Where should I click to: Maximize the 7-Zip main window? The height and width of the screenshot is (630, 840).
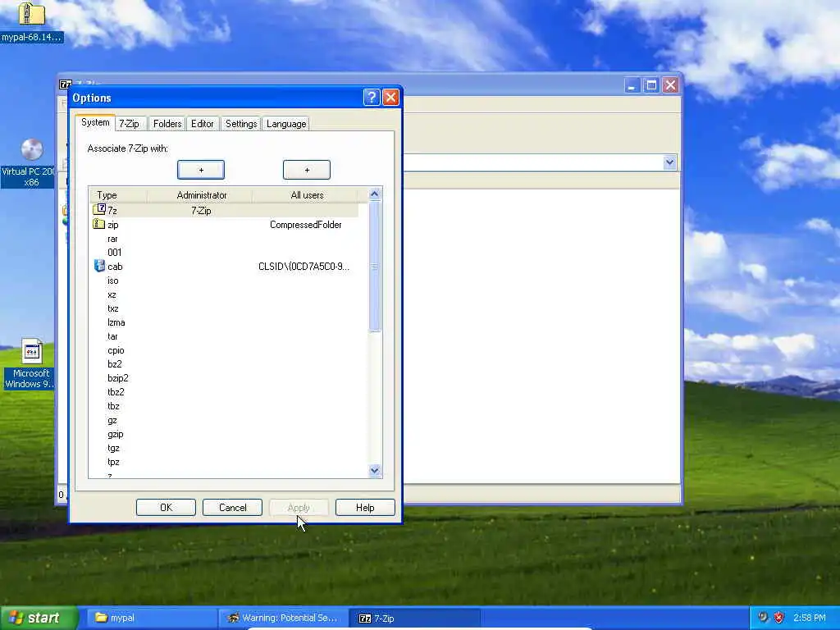651,85
